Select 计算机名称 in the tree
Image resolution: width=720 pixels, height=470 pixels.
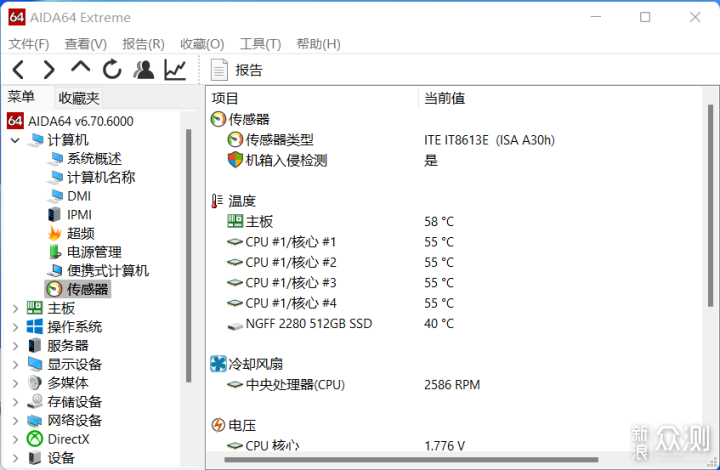[101, 177]
